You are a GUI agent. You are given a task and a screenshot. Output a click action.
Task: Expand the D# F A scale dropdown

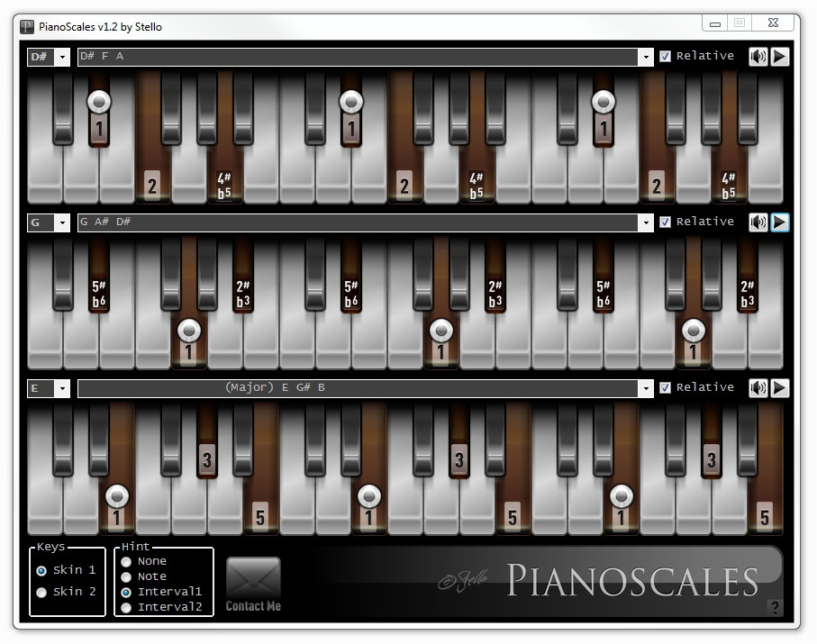pos(646,57)
